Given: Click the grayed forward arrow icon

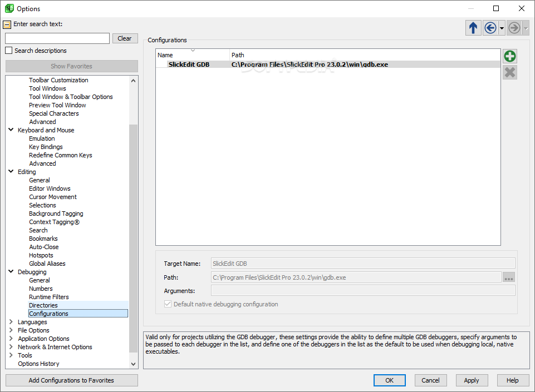Looking at the screenshot, I should pyautogui.click(x=514, y=28).
